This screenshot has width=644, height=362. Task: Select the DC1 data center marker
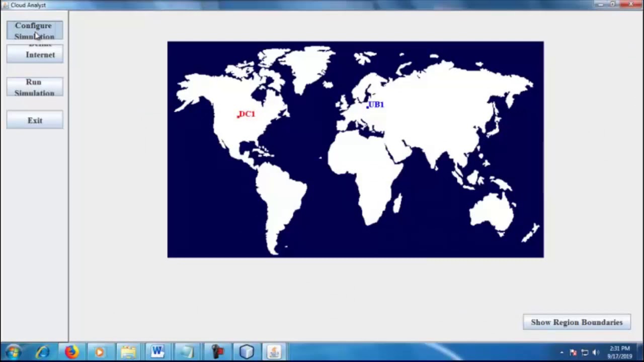tap(246, 114)
